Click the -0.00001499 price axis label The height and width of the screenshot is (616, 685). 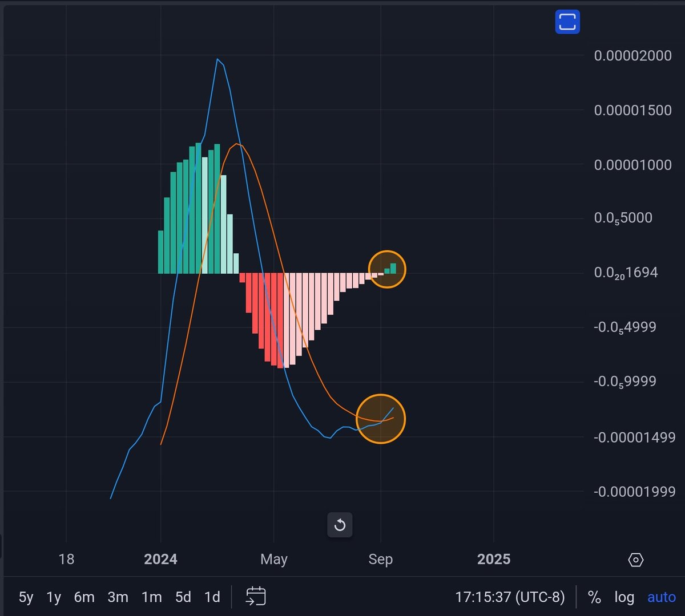[x=634, y=437]
